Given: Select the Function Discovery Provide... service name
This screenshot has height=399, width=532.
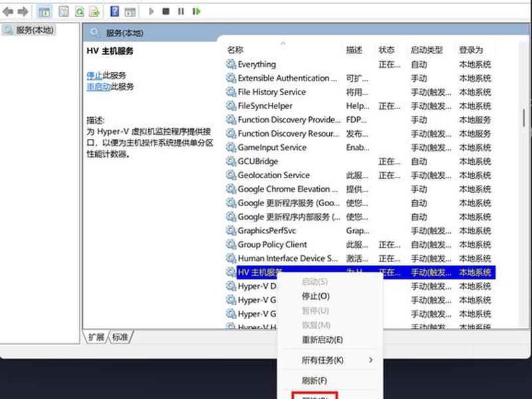Looking at the screenshot, I should point(289,120).
